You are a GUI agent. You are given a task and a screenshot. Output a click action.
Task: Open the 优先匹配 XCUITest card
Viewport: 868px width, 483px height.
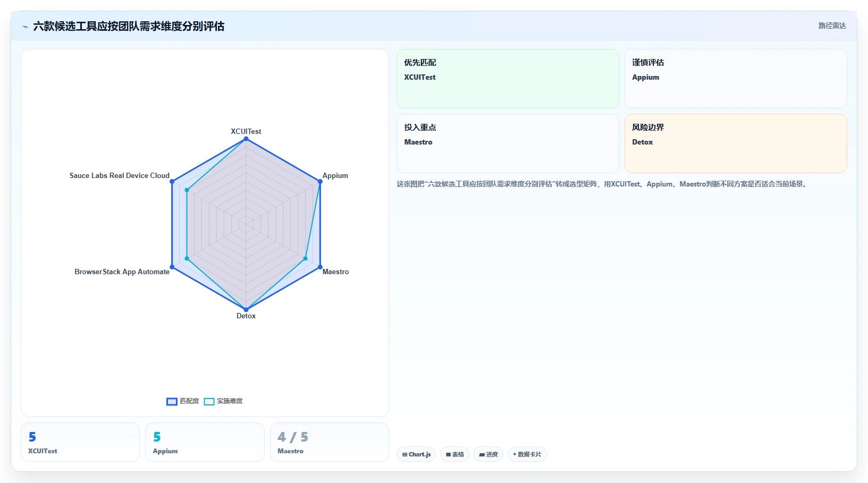[508, 79]
